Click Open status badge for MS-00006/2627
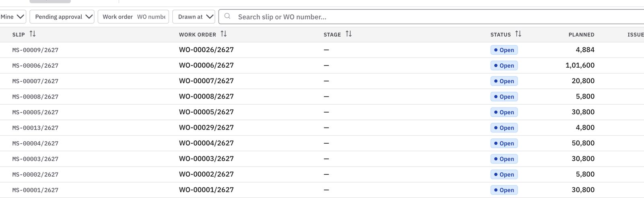 504,66
